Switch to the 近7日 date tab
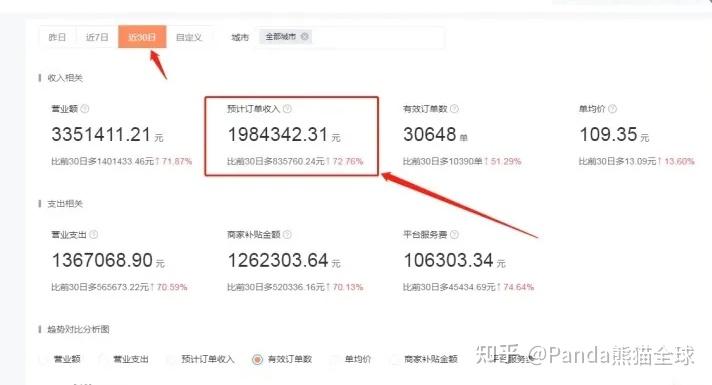Screen dimensions: 712x385 [x=97, y=37]
